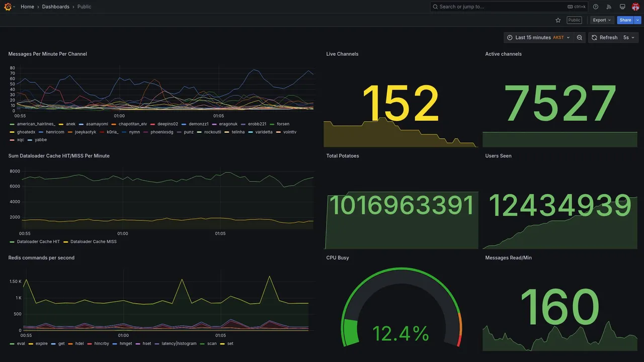This screenshot has width=644, height=362.
Task: Click the Public badge label
Action: [574, 20]
